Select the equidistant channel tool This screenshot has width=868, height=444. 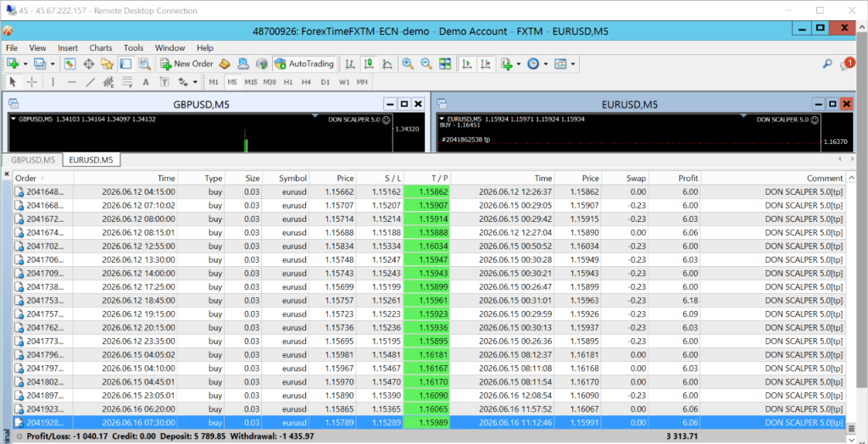pos(109,82)
